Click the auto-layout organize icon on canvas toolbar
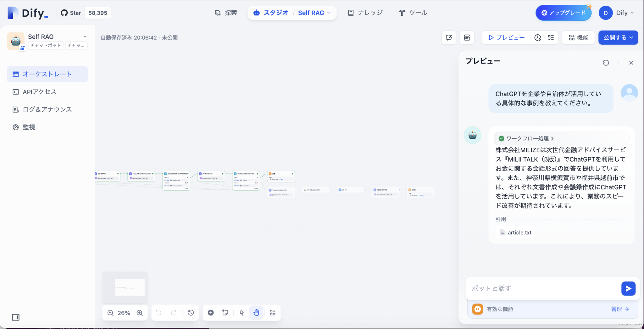644x329 pixels. 272,312
